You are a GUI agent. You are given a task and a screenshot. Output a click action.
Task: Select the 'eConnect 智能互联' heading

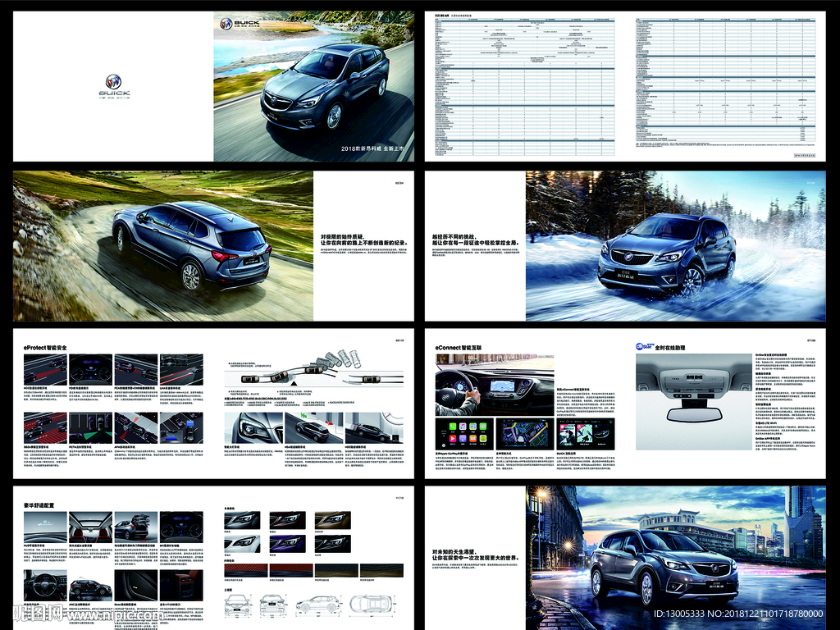pyautogui.click(x=458, y=348)
